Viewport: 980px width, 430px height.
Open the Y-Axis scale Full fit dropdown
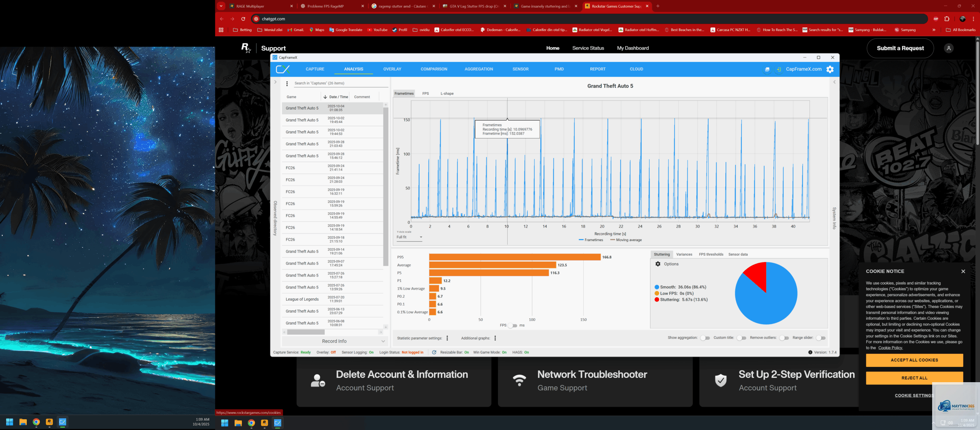409,237
